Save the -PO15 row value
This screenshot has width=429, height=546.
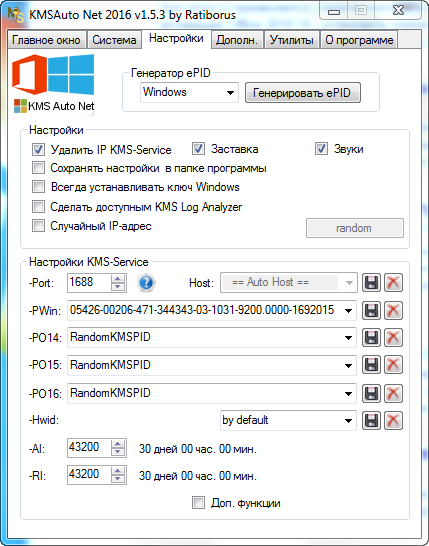pos(371,365)
